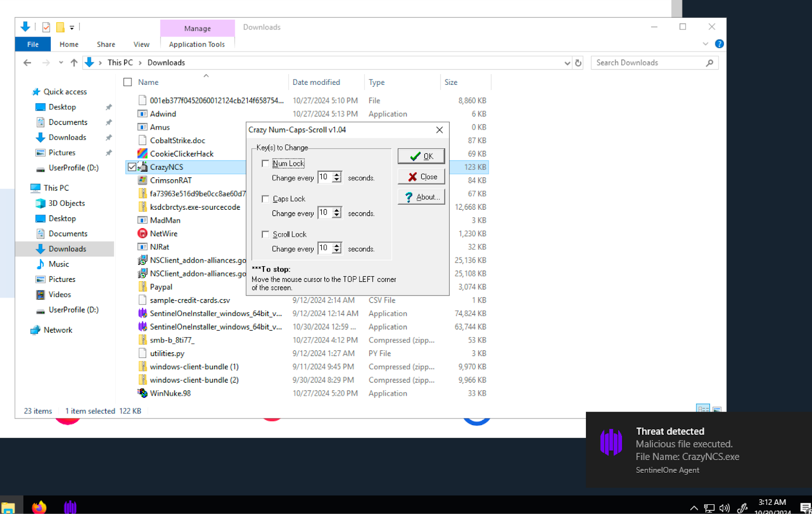
Task: Open SentinelOne agent from the taskbar
Action: (70, 506)
